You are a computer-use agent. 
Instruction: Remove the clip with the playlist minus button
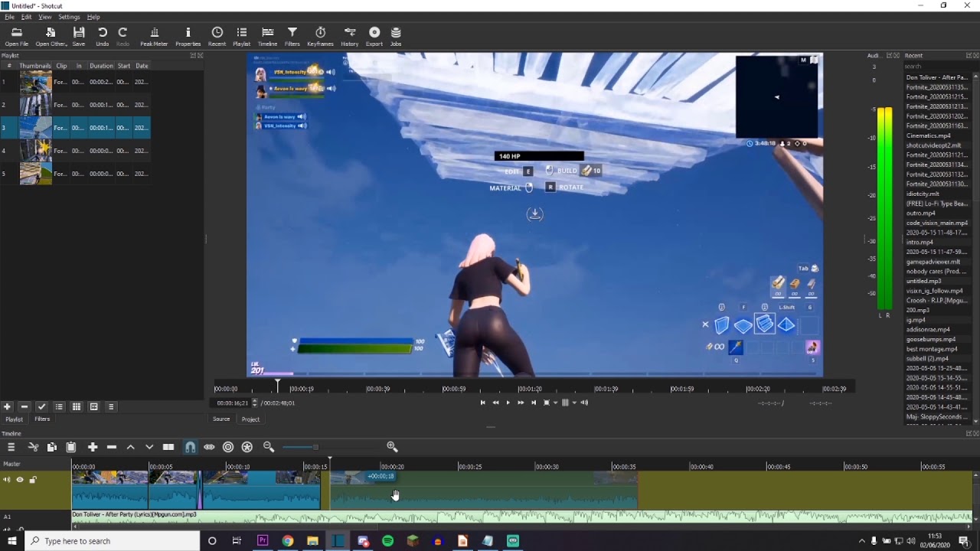coord(24,407)
